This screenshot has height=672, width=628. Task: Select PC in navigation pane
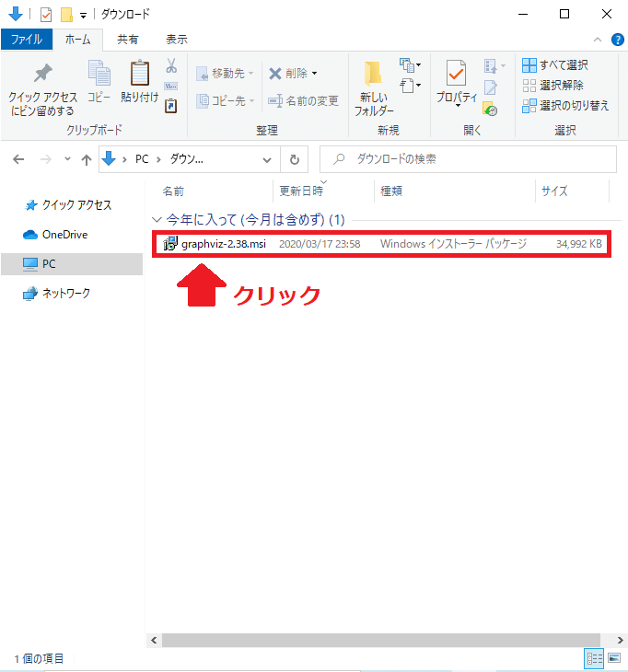click(72, 264)
